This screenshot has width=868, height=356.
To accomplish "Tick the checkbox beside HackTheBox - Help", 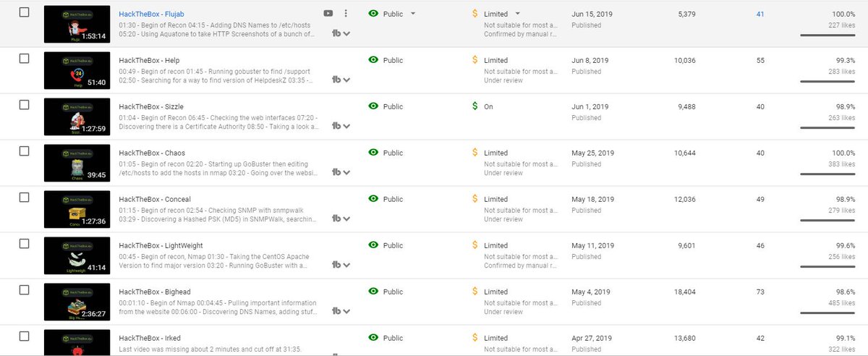I will (x=24, y=59).
